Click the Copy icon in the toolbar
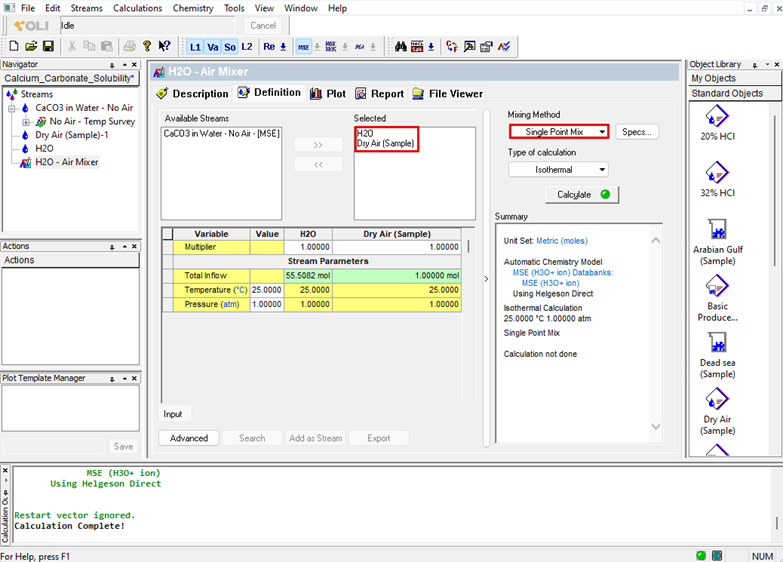Image resolution: width=783 pixels, height=562 pixels. (x=89, y=46)
